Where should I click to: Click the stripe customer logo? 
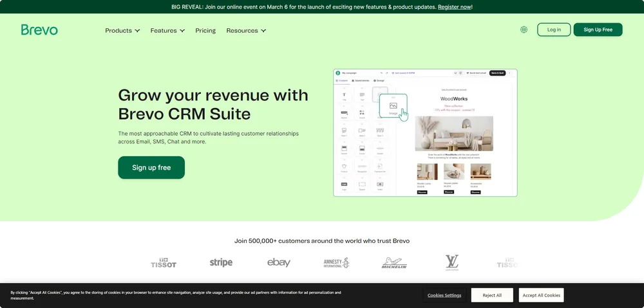pos(221,262)
